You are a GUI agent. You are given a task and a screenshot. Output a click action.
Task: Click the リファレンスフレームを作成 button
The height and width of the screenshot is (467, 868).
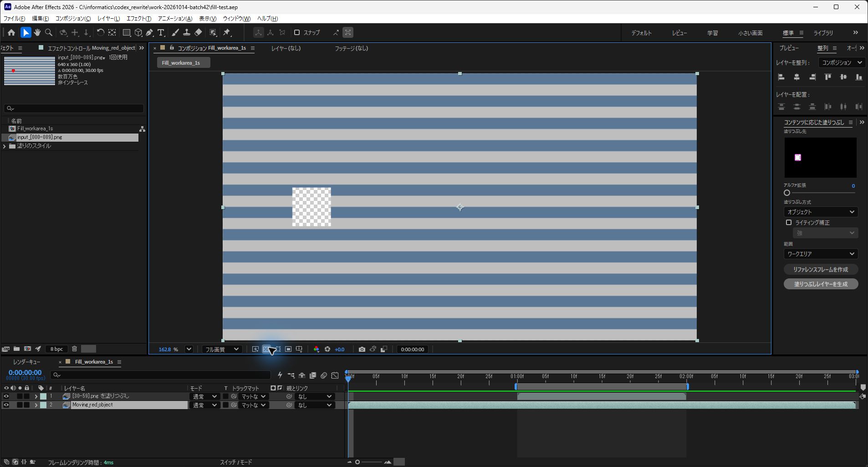(x=821, y=269)
